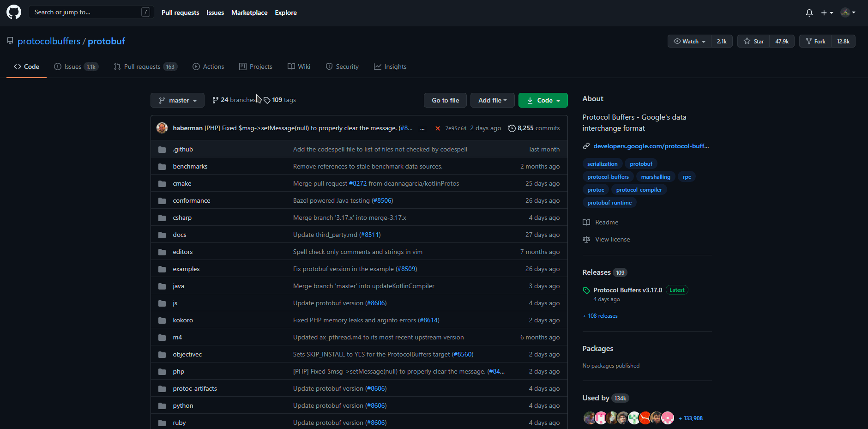
Task: Open the docs folder icon
Action: (162, 235)
